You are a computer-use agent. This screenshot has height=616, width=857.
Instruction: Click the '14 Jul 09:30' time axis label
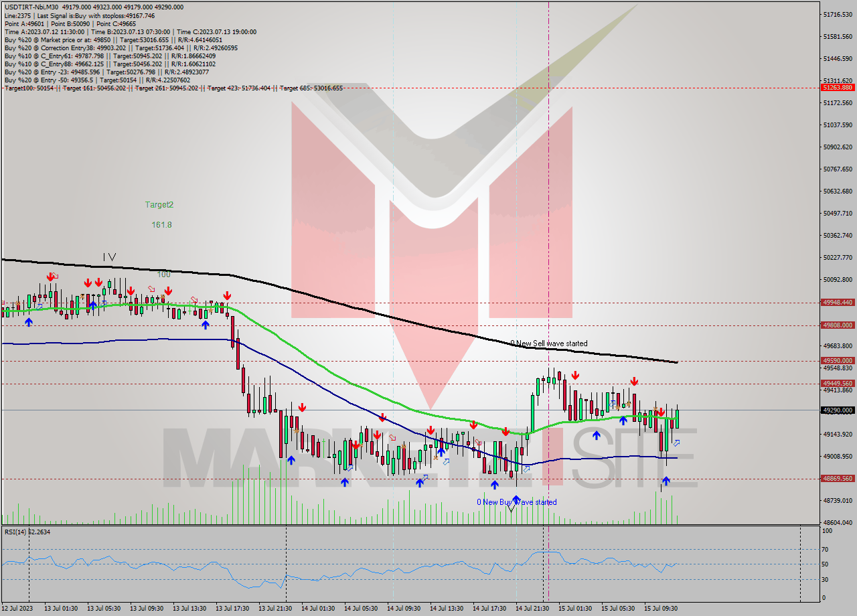[404, 608]
